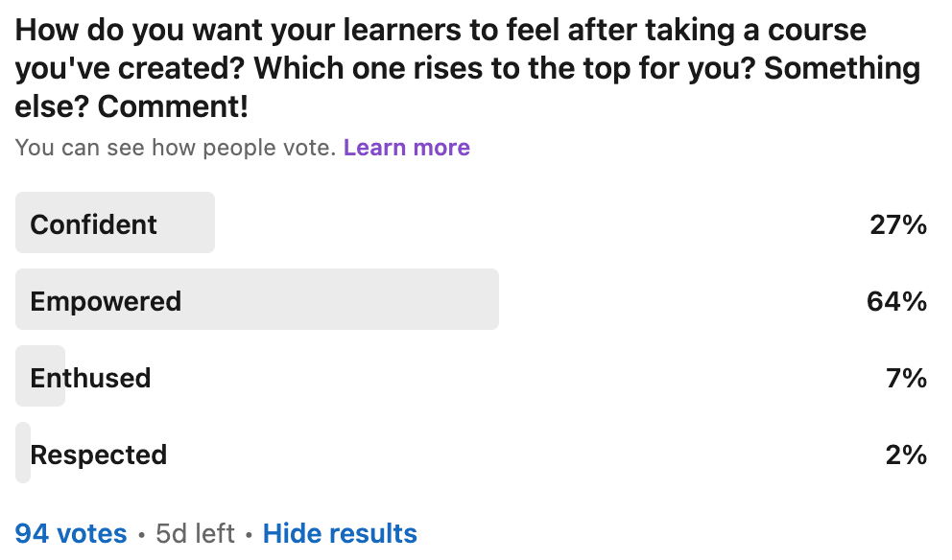Click the 94 votes link

click(70, 533)
